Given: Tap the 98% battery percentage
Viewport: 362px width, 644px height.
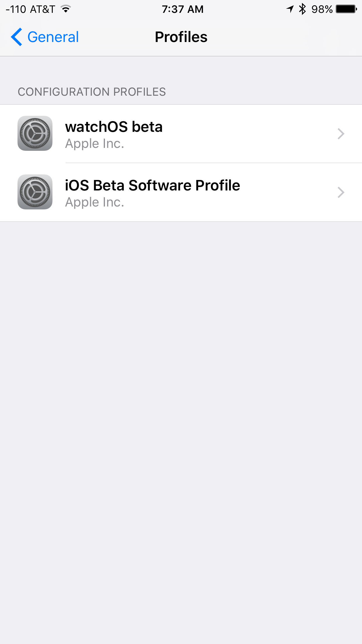Looking at the screenshot, I should 322,9.
